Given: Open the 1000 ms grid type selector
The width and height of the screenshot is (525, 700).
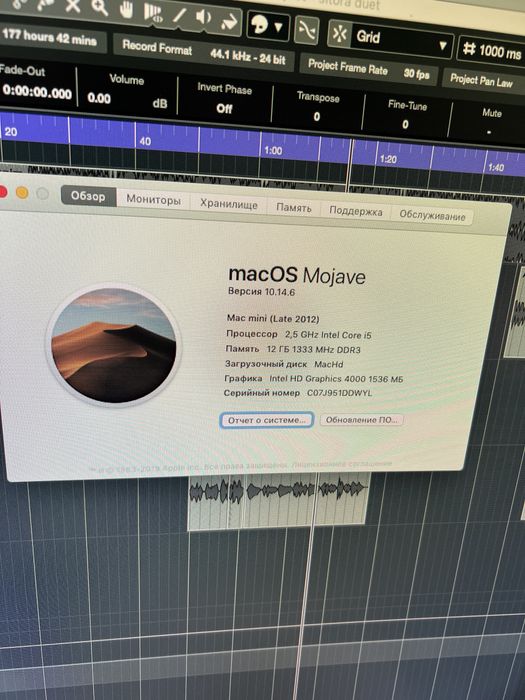Looking at the screenshot, I should click(x=492, y=50).
